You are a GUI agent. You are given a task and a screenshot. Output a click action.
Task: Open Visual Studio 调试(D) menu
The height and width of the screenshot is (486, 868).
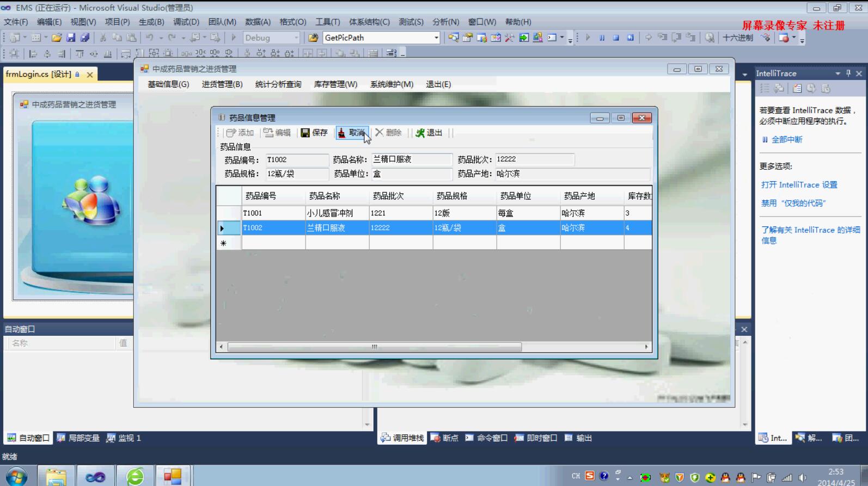pos(186,22)
